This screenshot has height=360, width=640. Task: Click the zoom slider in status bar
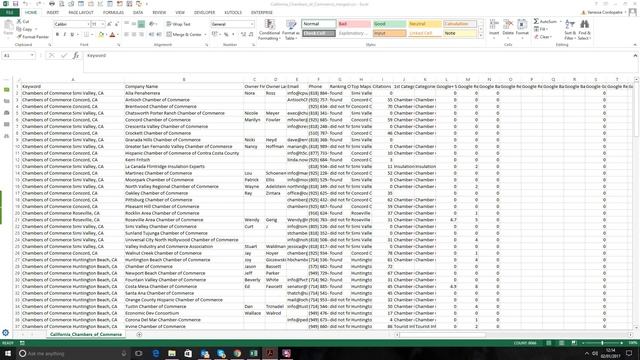(603, 343)
